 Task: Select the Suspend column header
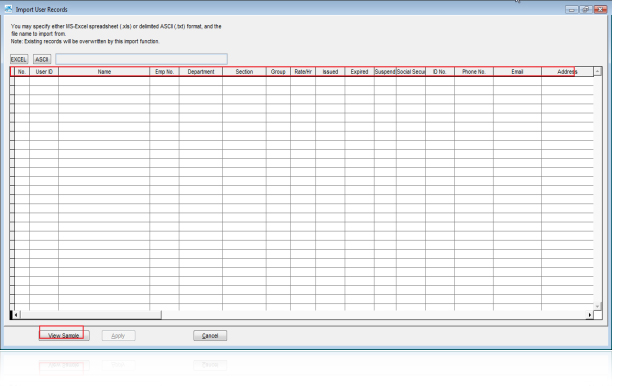click(385, 72)
